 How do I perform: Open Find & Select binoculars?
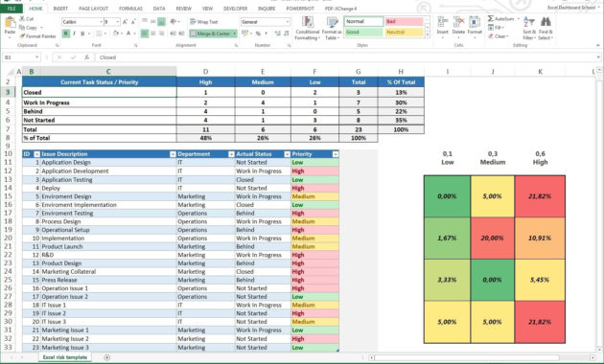click(x=546, y=28)
